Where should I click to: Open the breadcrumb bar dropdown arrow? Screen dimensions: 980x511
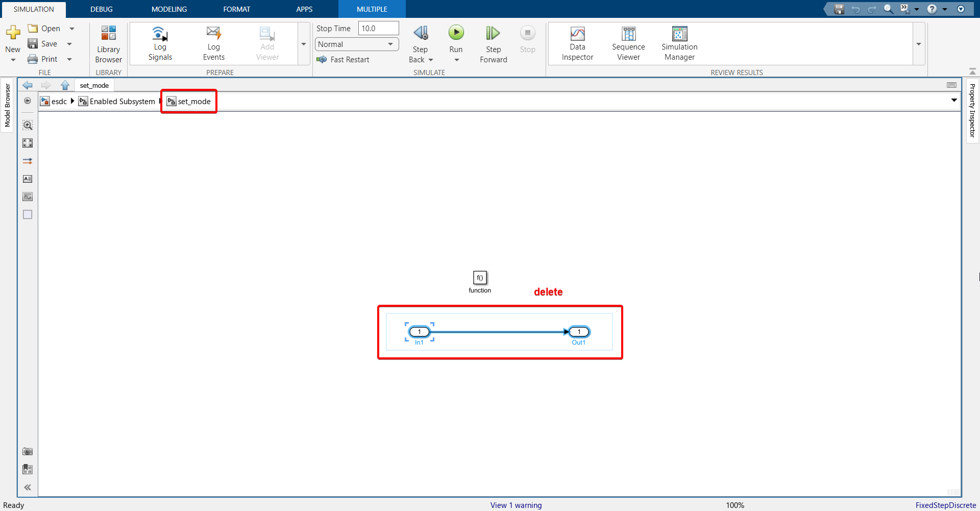click(x=954, y=100)
